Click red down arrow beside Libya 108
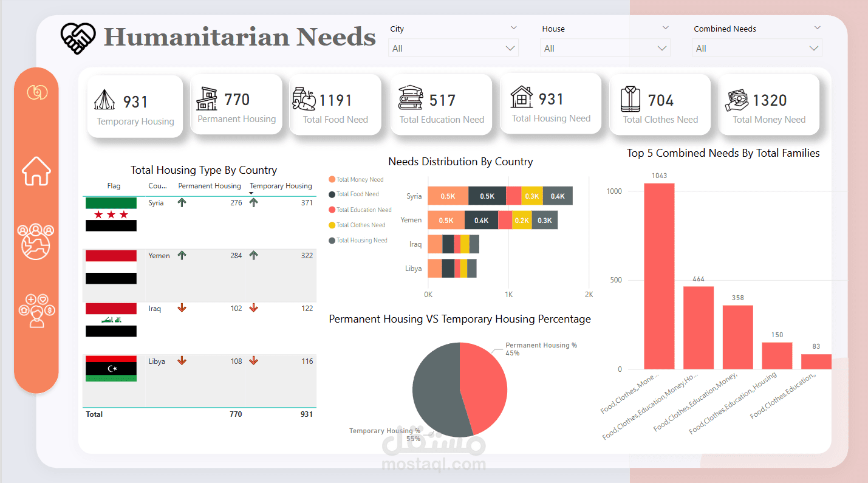The image size is (868, 483). coord(182,361)
